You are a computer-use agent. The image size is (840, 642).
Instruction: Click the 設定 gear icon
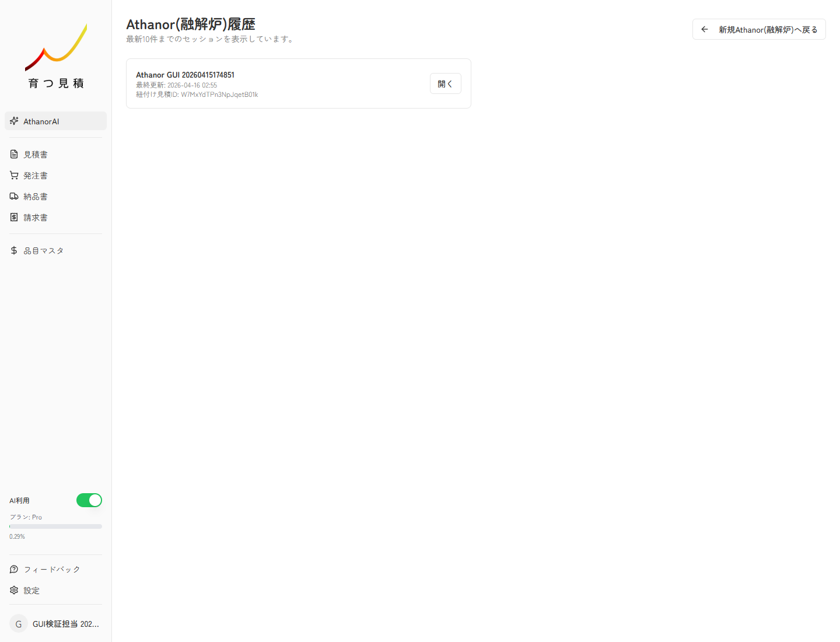[14, 590]
